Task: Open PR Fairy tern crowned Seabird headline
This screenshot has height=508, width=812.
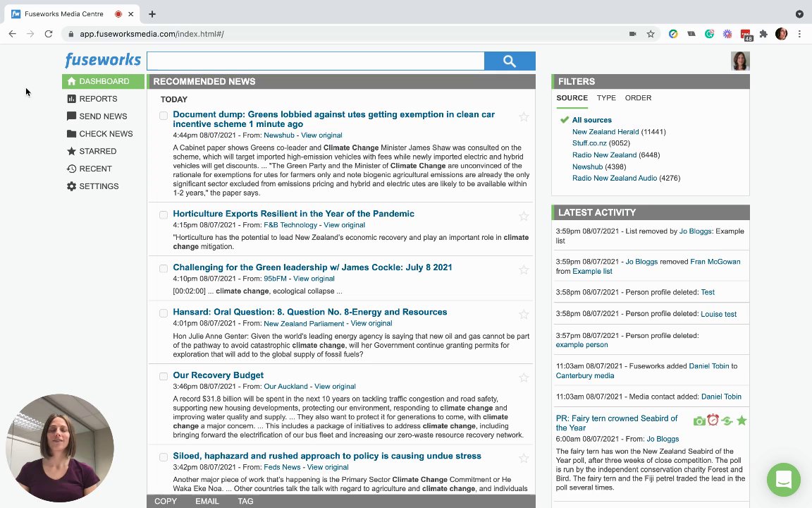Action: click(616, 423)
